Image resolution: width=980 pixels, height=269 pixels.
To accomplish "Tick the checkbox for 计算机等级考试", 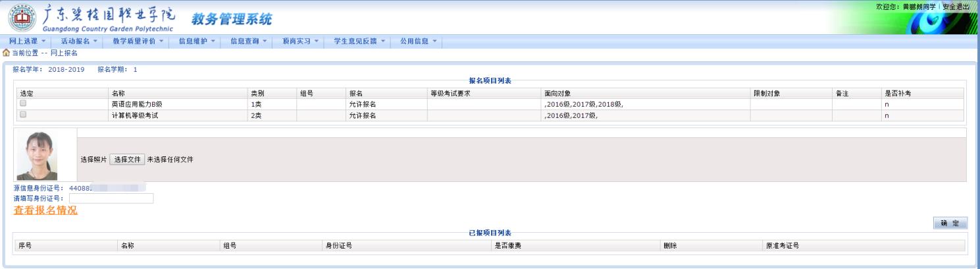I will click(23, 114).
